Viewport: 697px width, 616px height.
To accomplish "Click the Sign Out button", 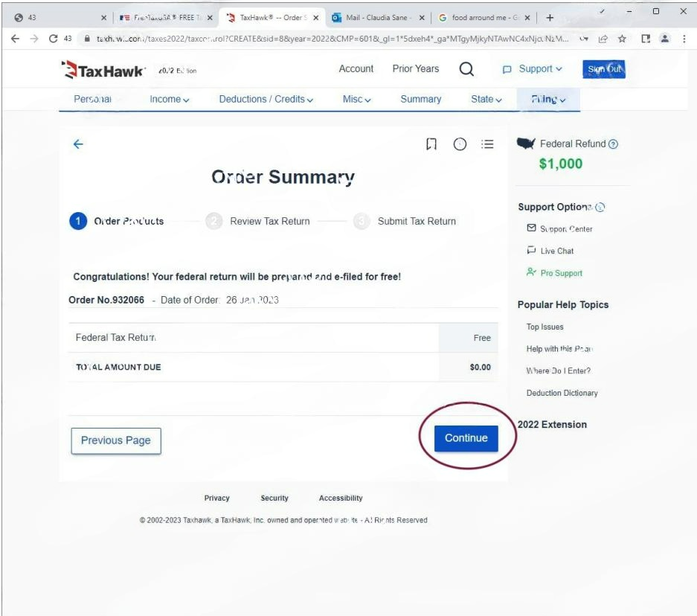I will pos(604,69).
